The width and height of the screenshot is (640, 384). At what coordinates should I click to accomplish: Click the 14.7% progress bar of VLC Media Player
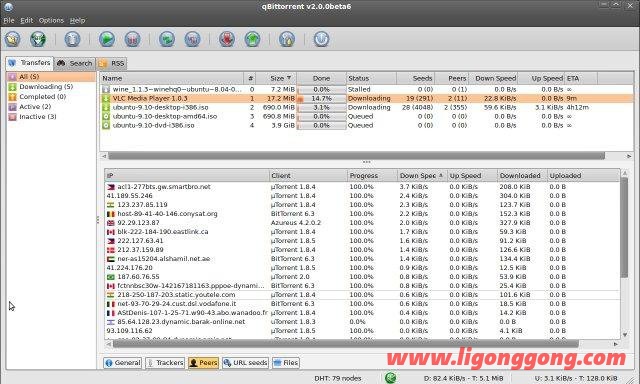pos(322,98)
